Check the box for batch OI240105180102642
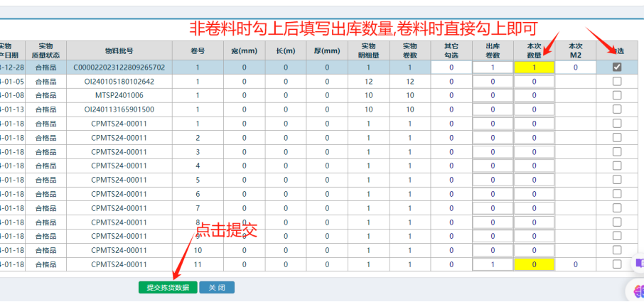The height and width of the screenshot is (302, 644). click(616, 81)
